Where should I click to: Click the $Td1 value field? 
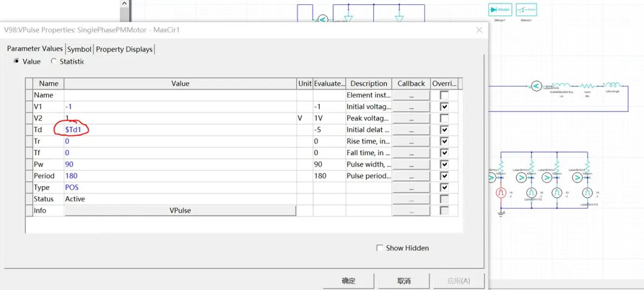coord(180,129)
